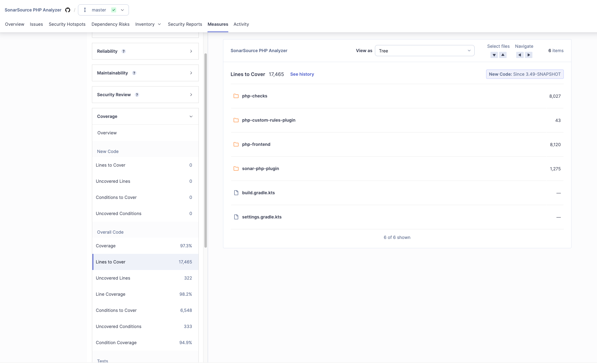Click the See history link
597x364 pixels.
[x=302, y=74]
